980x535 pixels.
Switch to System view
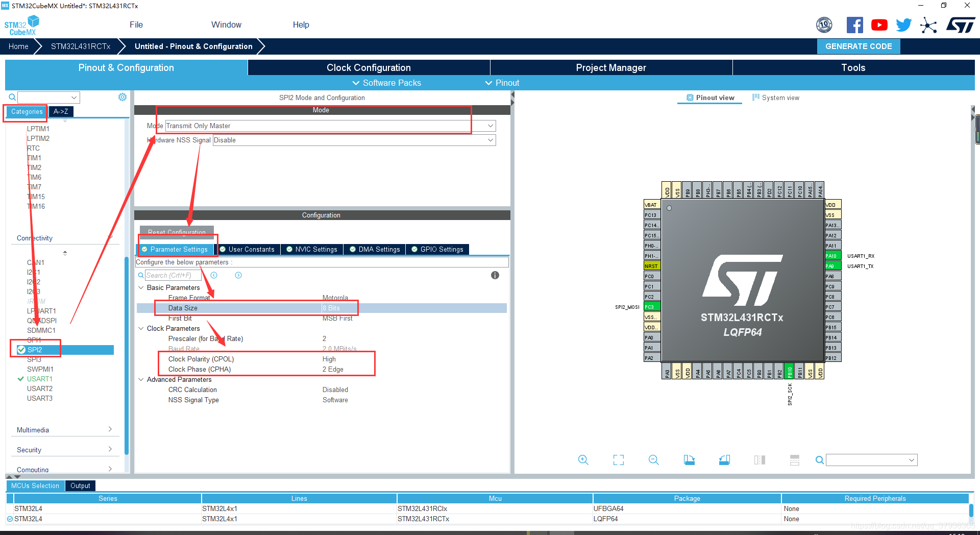point(776,98)
